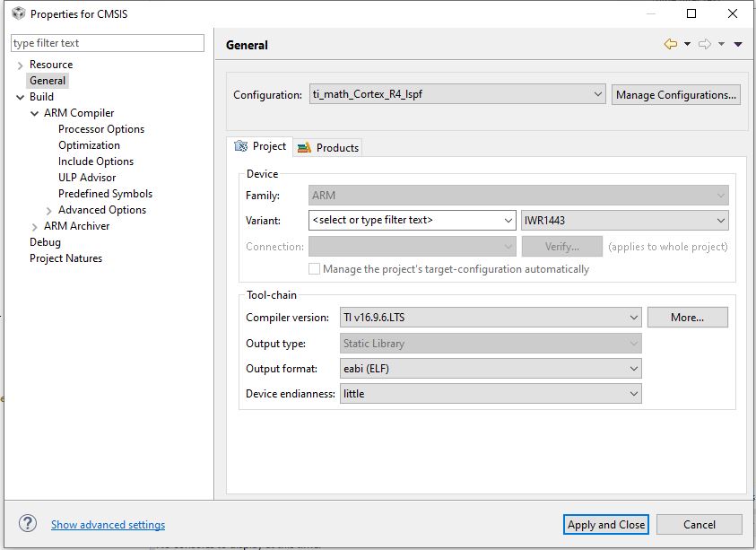Collapse the ARM Compiler node
Image resolution: width=756 pixels, height=550 pixels.
35,113
